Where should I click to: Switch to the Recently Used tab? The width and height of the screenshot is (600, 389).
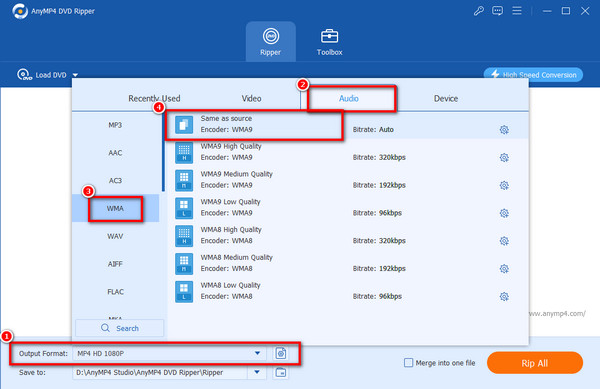(154, 98)
